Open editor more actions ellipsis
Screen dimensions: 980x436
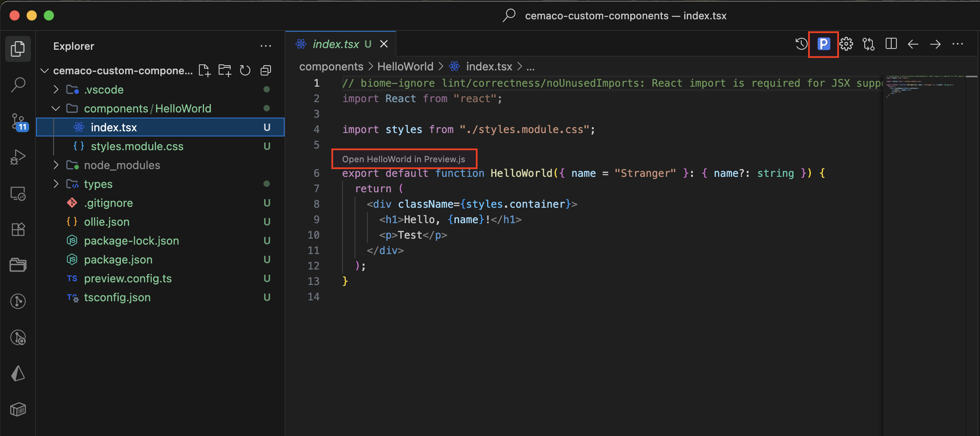(958, 44)
